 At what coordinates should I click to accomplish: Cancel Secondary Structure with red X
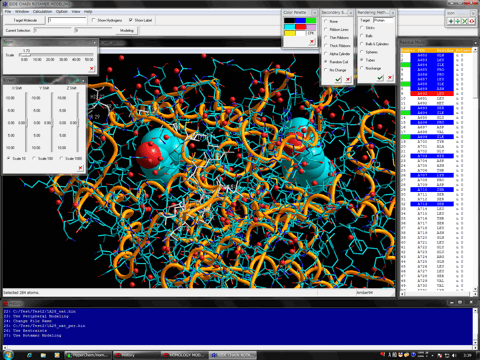[348, 79]
